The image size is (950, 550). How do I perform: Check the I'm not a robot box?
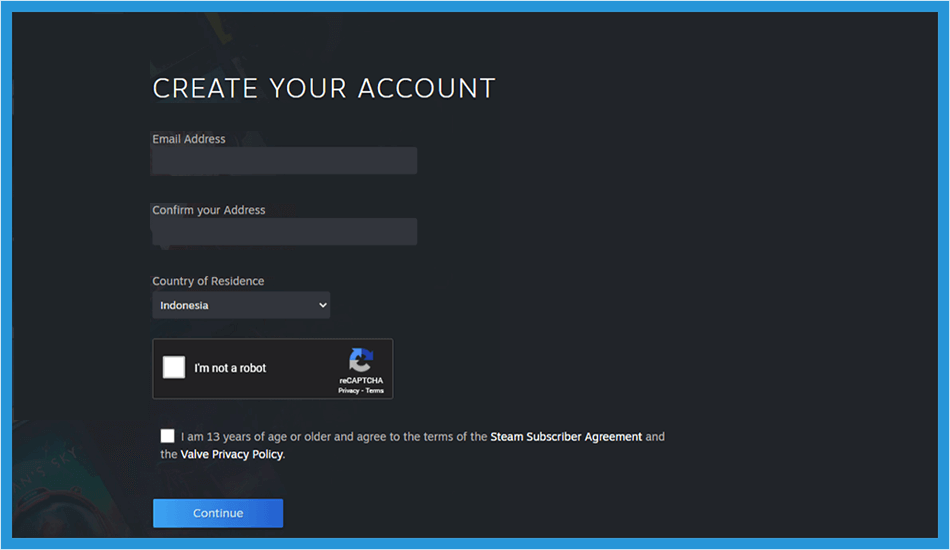coord(174,367)
